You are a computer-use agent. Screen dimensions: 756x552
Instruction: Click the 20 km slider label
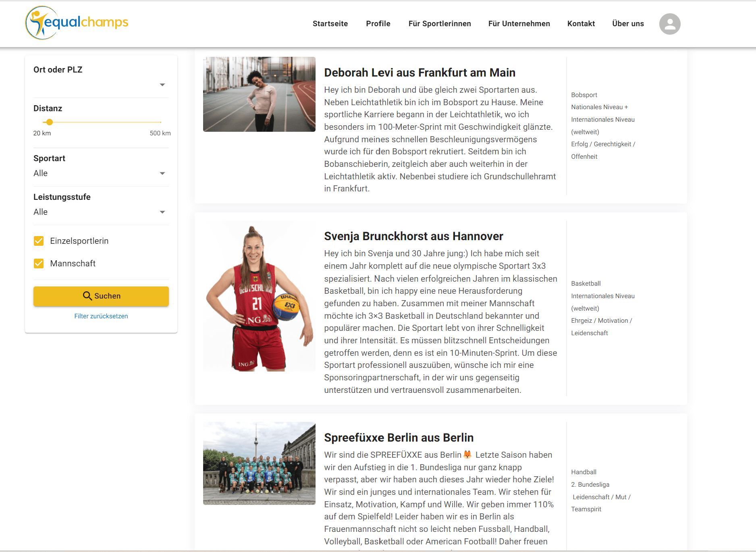[42, 133]
